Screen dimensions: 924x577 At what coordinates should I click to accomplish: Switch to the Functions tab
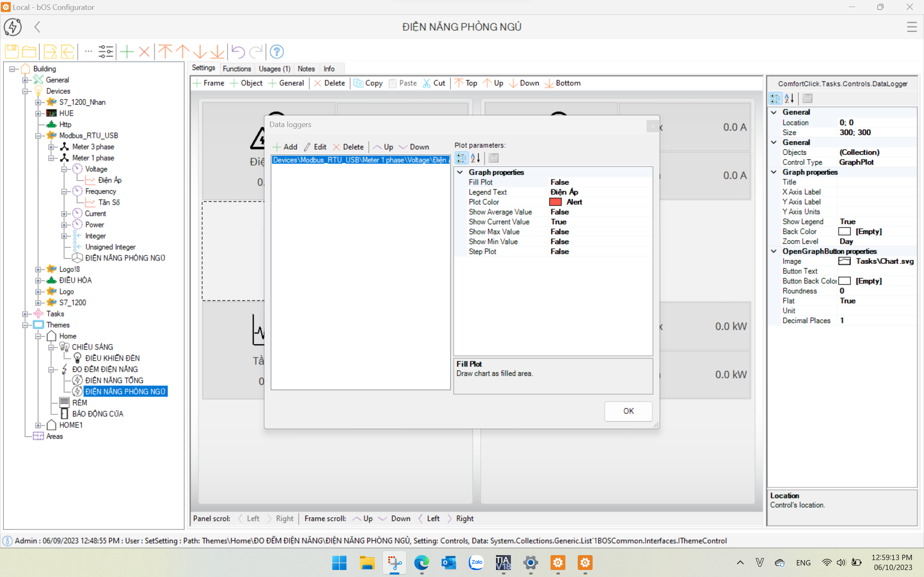[x=236, y=69]
